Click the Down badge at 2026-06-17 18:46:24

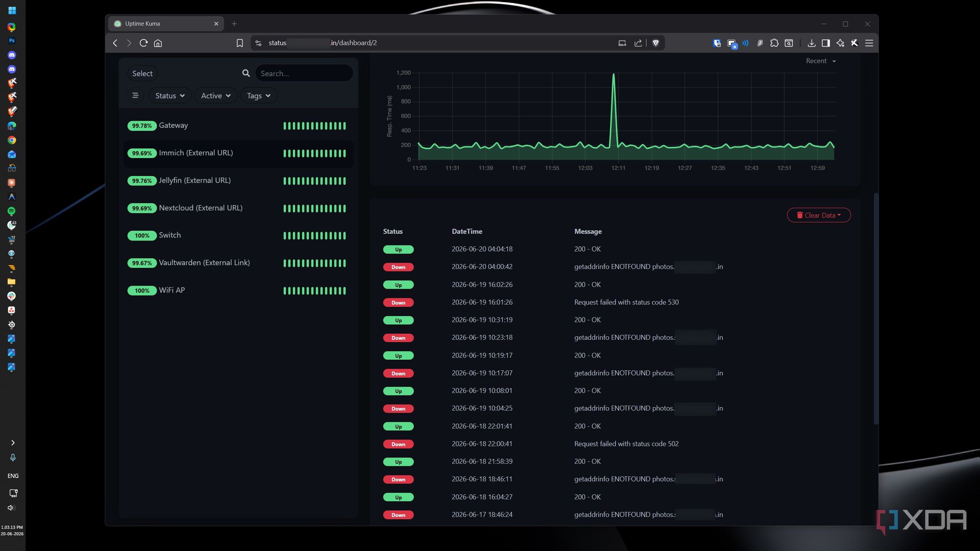(398, 515)
